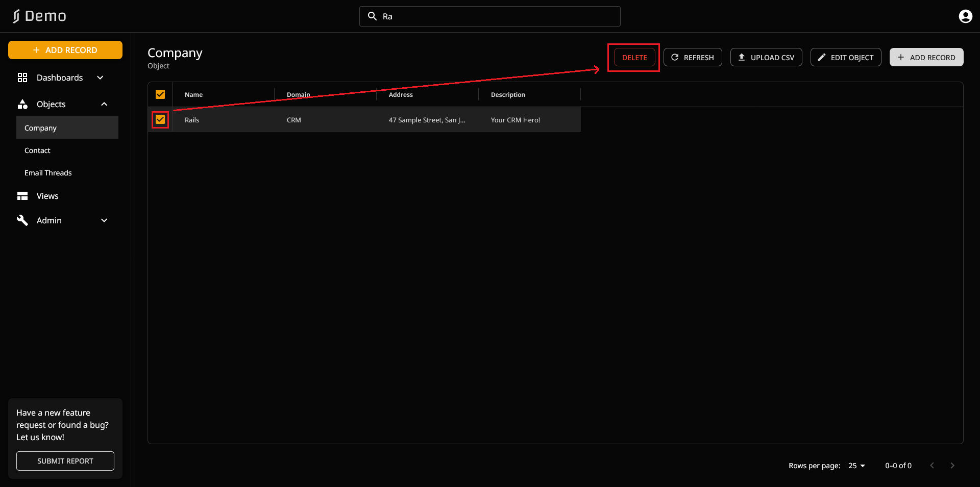Expand the Admin menu chevron
980x487 pixels.
[104, 220]
